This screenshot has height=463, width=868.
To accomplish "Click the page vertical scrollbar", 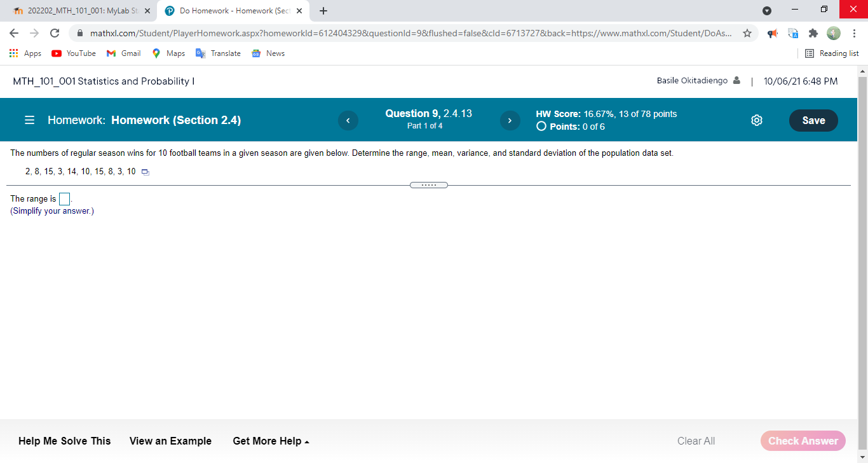I will pyautogui.click(x=862, y=264).
